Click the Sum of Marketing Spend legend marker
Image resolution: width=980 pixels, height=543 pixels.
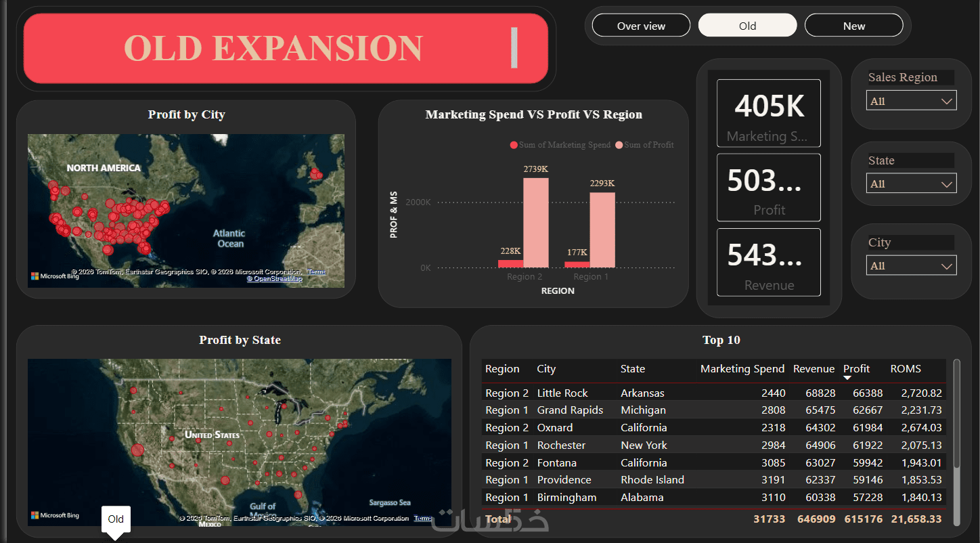pos(514,145)
